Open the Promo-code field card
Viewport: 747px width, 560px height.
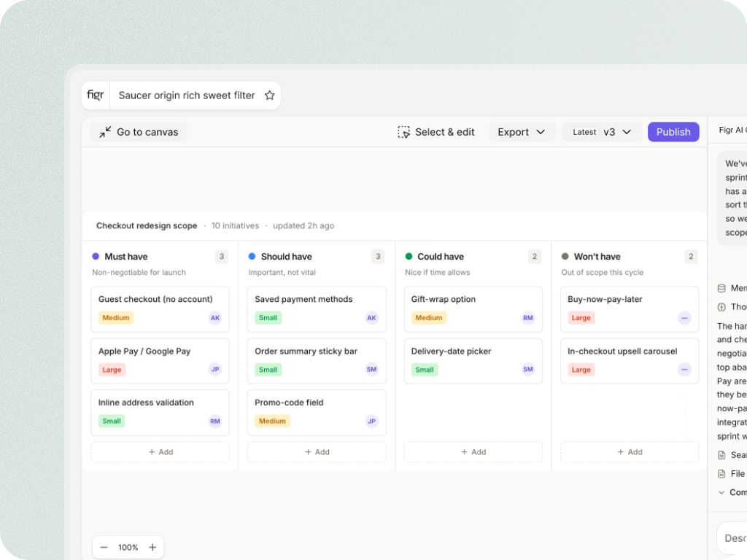tap(317, 413)
